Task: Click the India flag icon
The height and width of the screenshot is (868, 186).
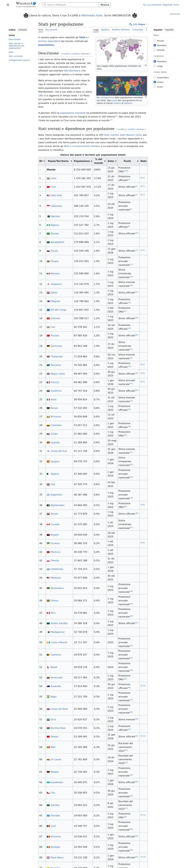Action: (x=48, y=178)
